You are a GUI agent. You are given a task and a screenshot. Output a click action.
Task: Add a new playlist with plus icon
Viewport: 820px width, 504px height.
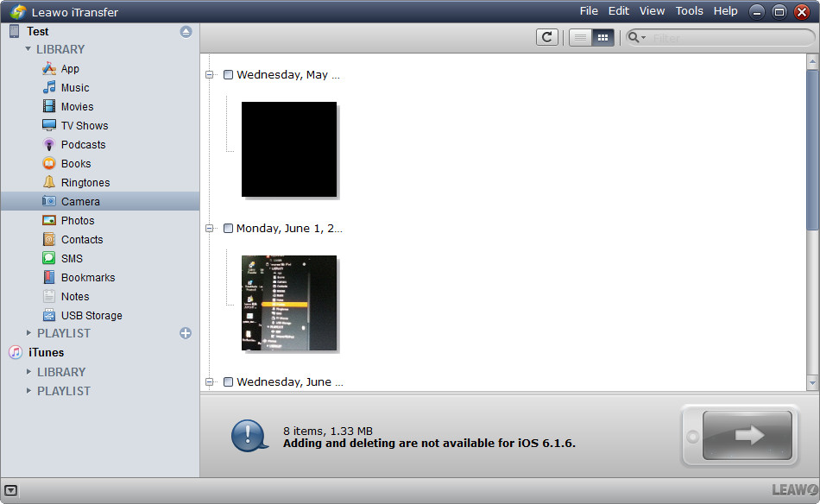(185, 333)
